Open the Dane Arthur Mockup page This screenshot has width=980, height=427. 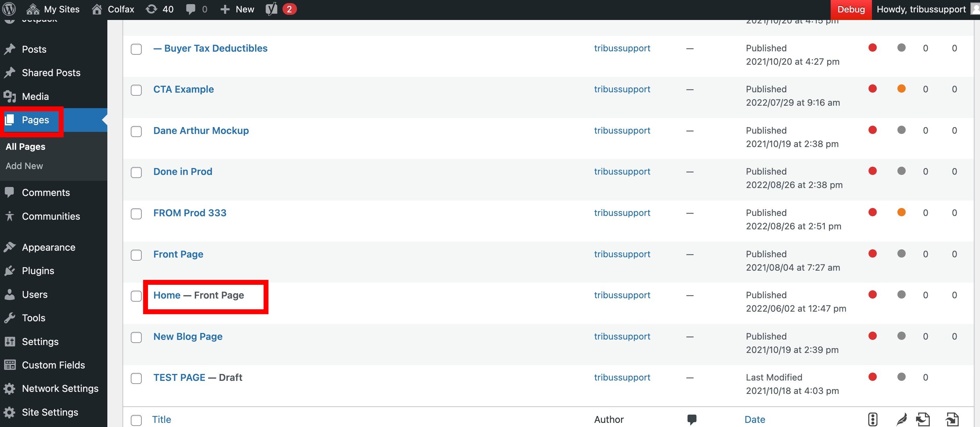click(x=201, y=131)
